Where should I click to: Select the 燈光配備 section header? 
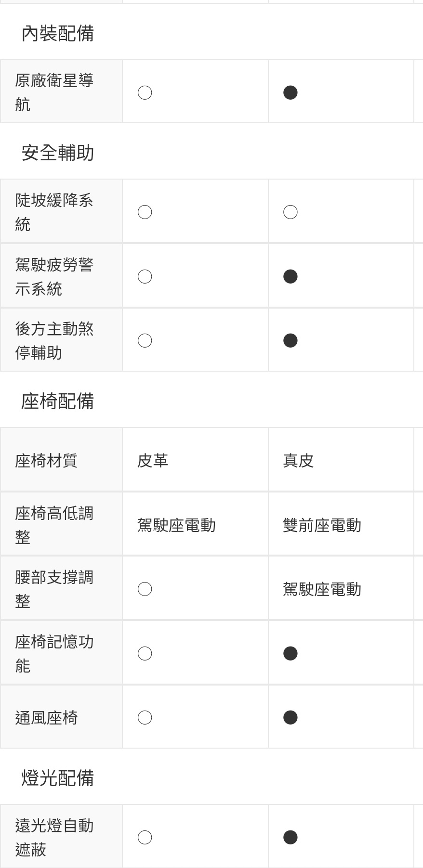pyautogui.click(x=57, y=778)
